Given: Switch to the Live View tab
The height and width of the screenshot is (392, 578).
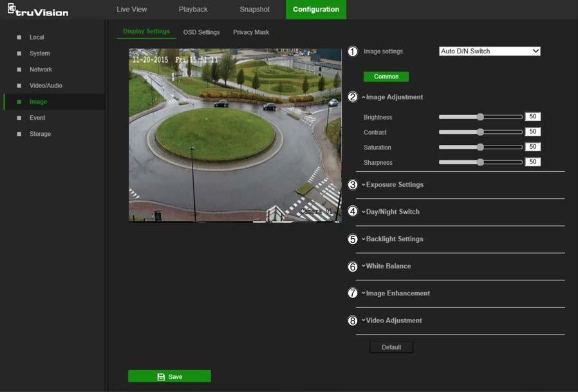Looking at the screenshot, I should (x=131, y=10).
